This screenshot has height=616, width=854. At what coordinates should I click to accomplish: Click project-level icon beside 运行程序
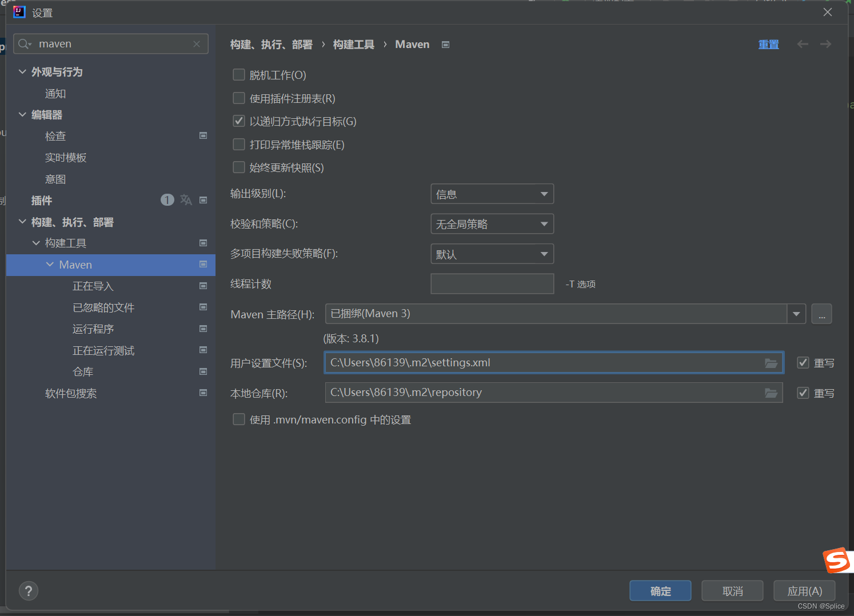[x=203, y=329]
